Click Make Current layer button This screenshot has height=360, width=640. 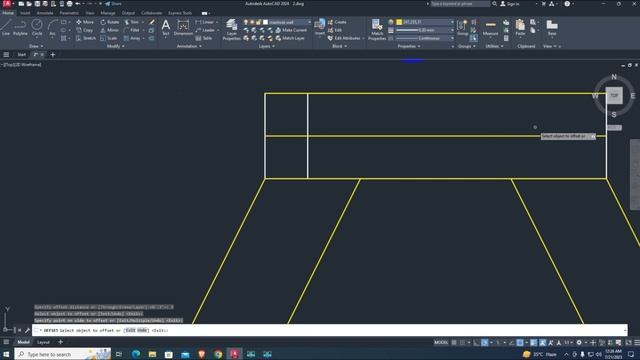pos(291,30)
